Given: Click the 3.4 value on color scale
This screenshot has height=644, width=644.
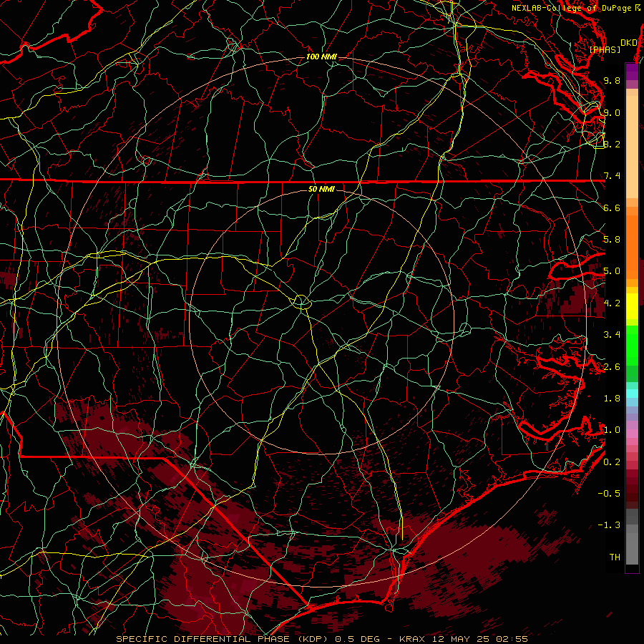Looking at the screenshot, I should (612, 335).
